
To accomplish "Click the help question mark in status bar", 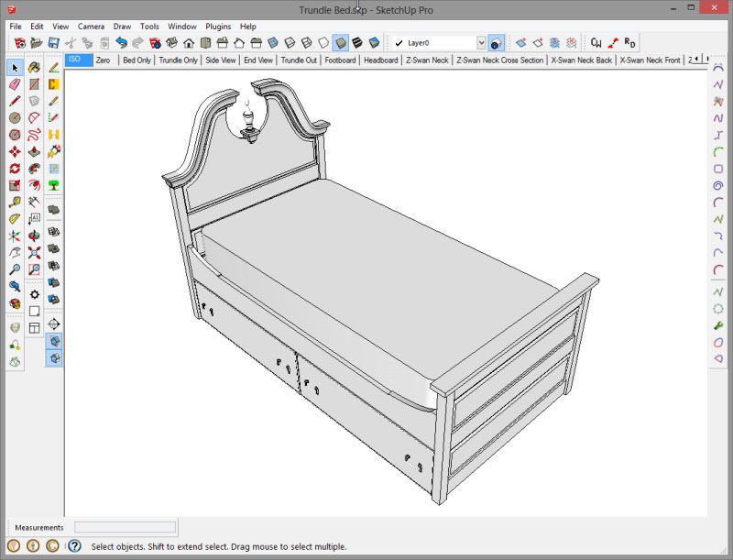I will (75, 546).
